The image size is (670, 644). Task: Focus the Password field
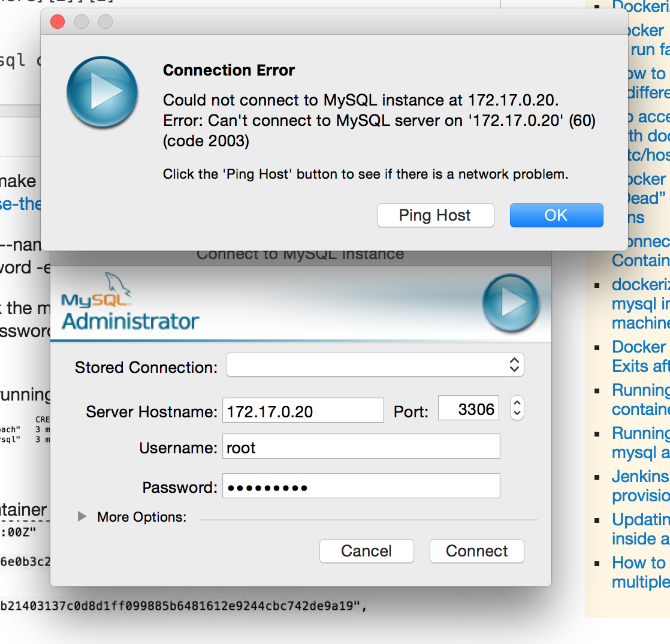click(361, 486)
